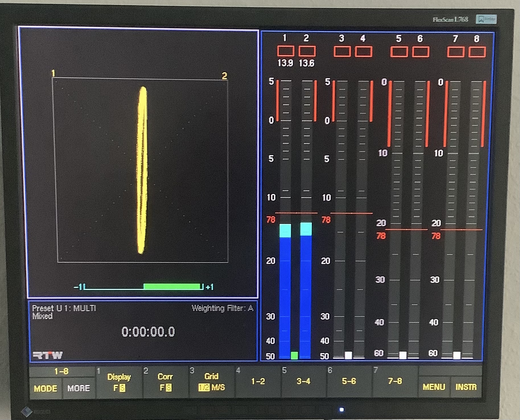Click the sticker next to FlexScan L768
The height and width of the screenshot is (420, 520).
486,19
